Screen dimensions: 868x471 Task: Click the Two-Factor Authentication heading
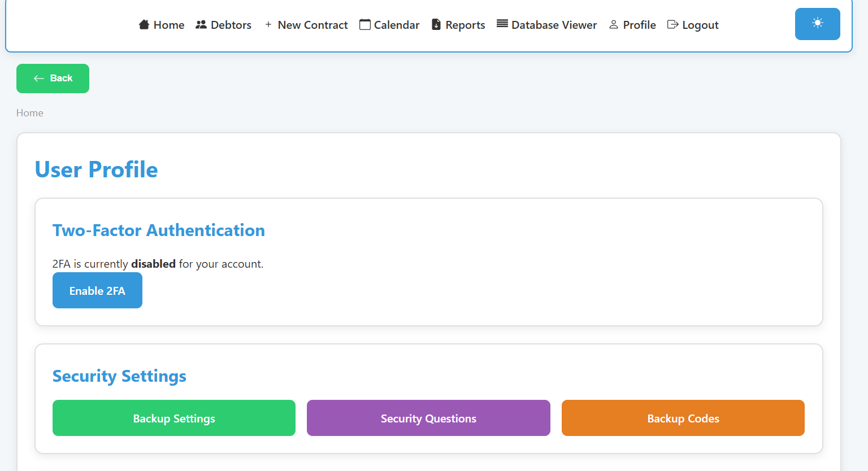(159, 230)
